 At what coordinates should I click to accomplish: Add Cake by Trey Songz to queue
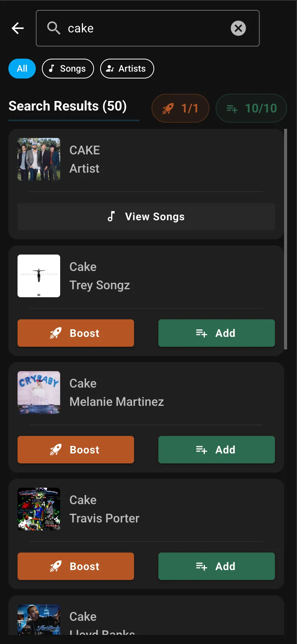coord(216,333)
